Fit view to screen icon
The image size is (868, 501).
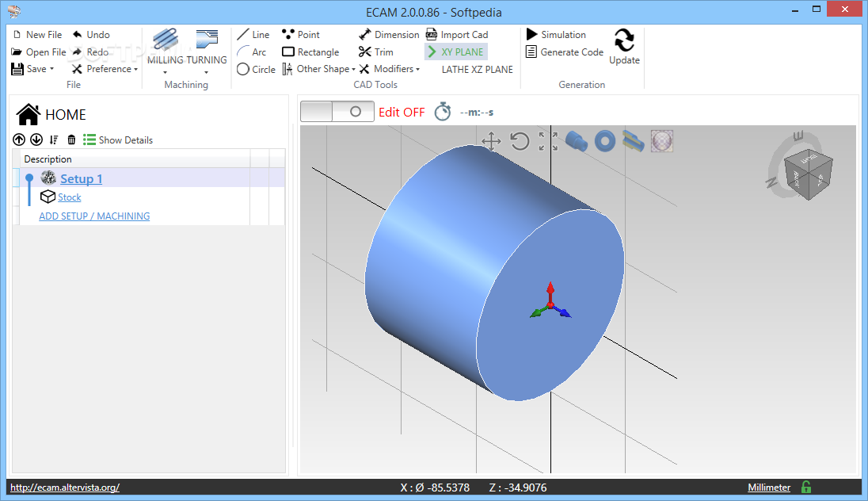point(548,141)
